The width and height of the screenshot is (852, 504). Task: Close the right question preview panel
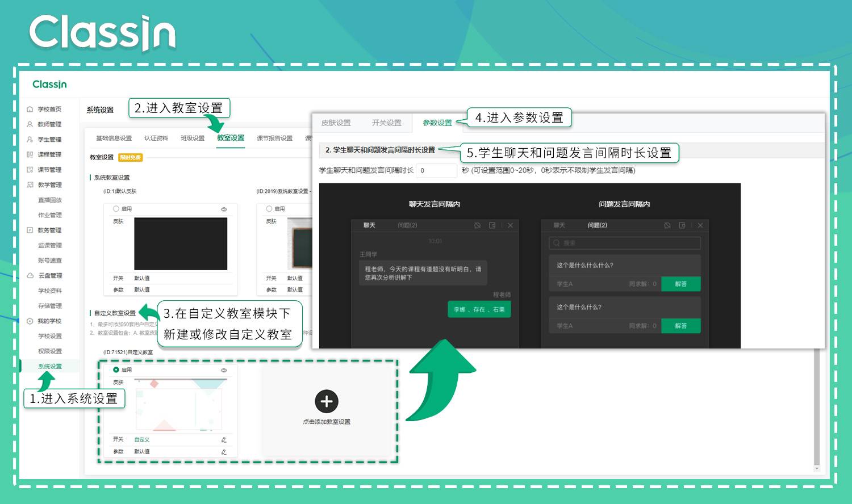point(700,225)
